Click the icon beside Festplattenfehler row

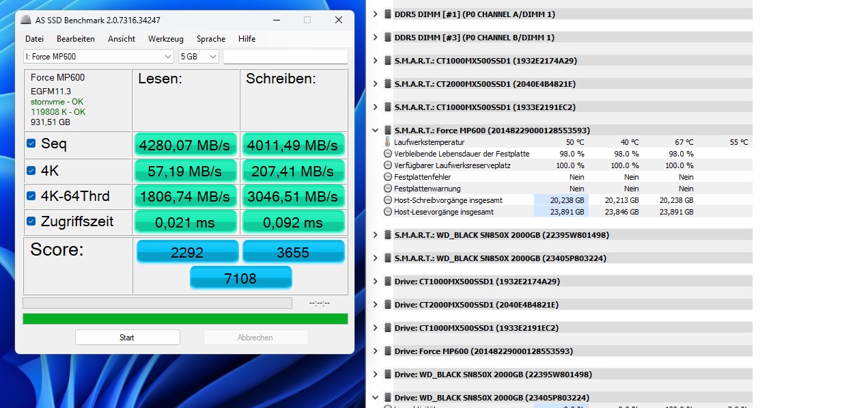(388, 176)
